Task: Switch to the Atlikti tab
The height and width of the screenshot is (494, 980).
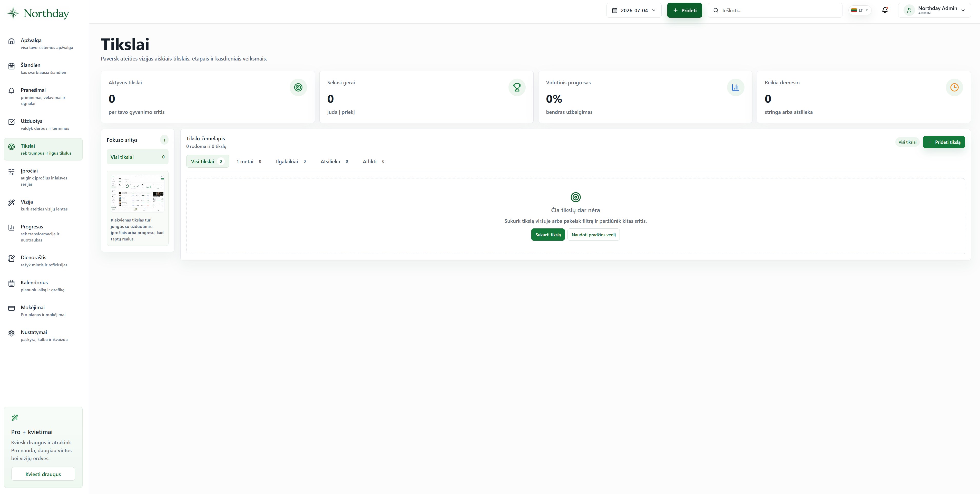Action: pyautogui.click(x=374, y=161)
